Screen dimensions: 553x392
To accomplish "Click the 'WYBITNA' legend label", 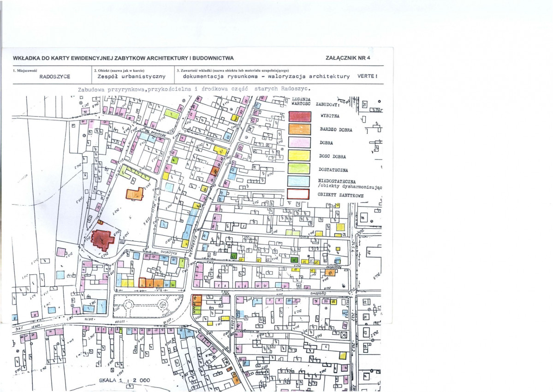I will point(330,116).
